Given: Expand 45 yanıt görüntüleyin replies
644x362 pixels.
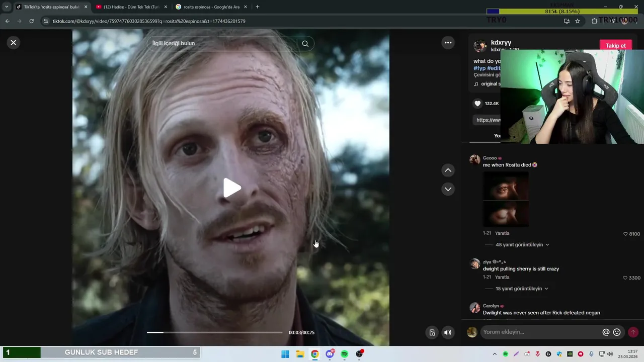Looking at the screenshot, I should (x=522, y=245).
